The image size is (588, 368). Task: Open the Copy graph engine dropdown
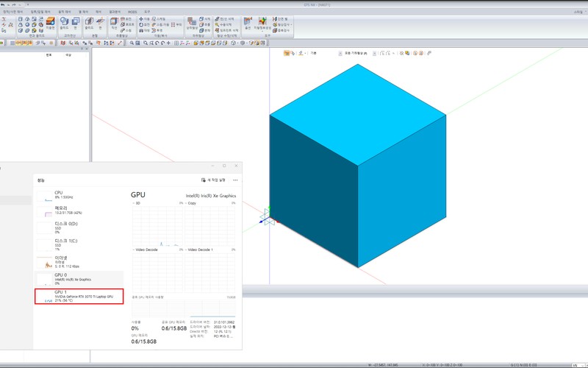tap(191, 203)
